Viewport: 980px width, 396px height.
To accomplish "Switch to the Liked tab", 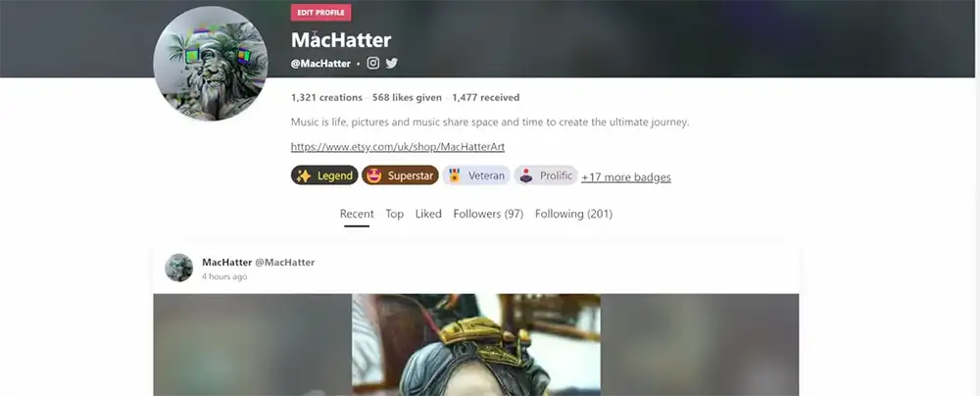I will tap(428, 214).
